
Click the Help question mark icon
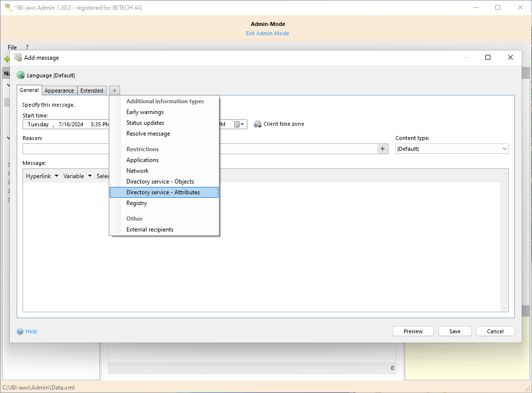20,332
